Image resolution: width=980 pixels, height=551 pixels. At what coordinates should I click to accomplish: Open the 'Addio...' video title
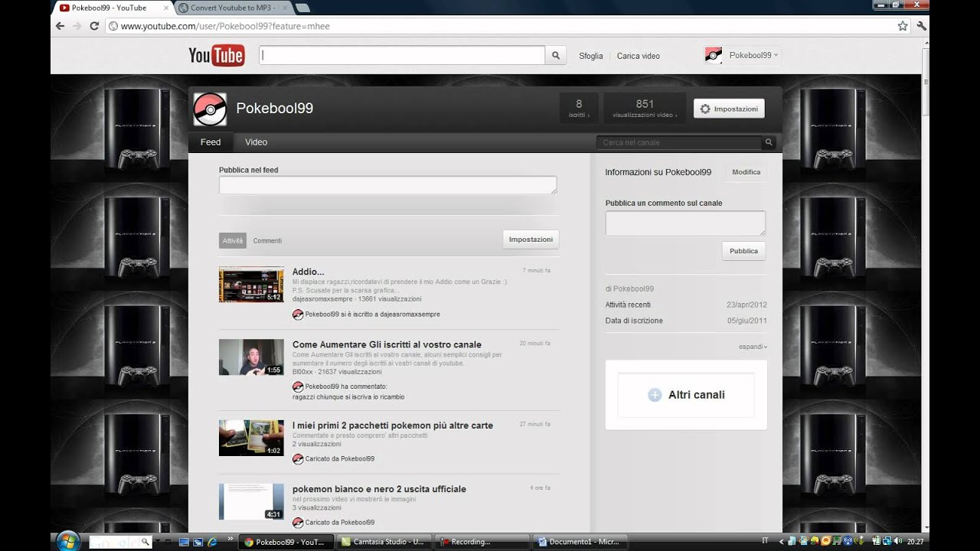(x=308, y=272)
